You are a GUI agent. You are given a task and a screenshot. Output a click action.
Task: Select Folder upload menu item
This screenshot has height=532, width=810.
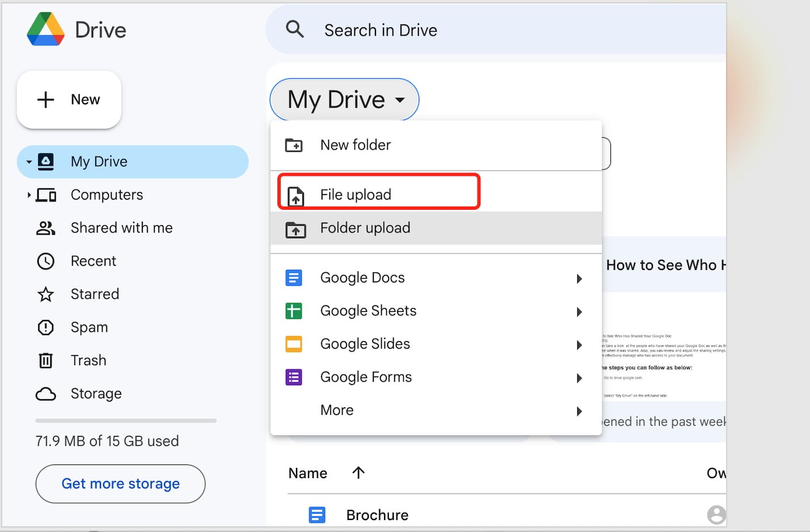[x=436, y=228]
